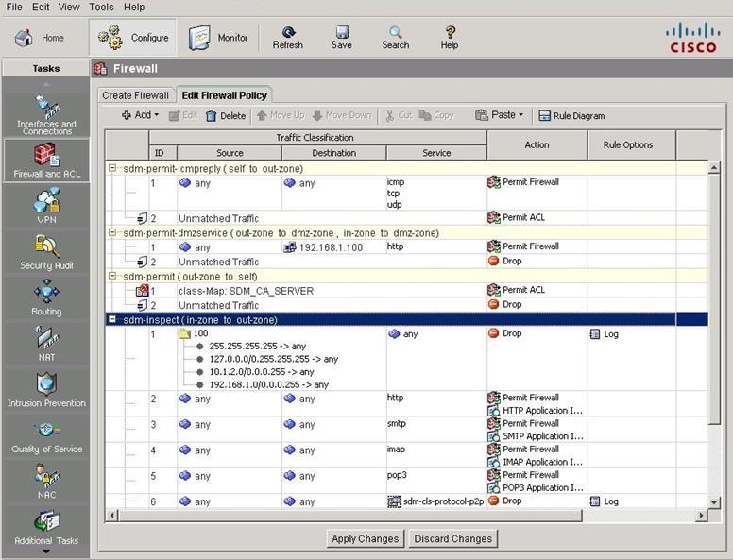
Task: Click HTTP Application Inspection action
Action: click(x=536, y=411)
